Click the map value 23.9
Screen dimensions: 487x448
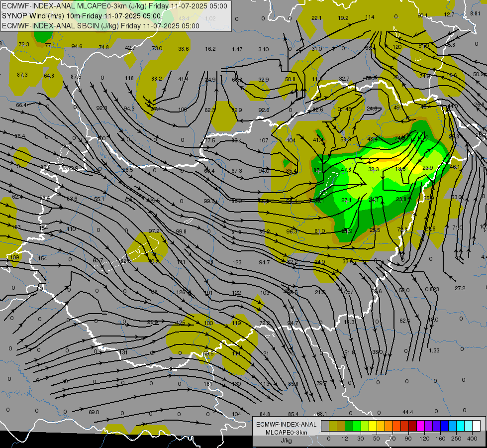[x=428, y=168]
